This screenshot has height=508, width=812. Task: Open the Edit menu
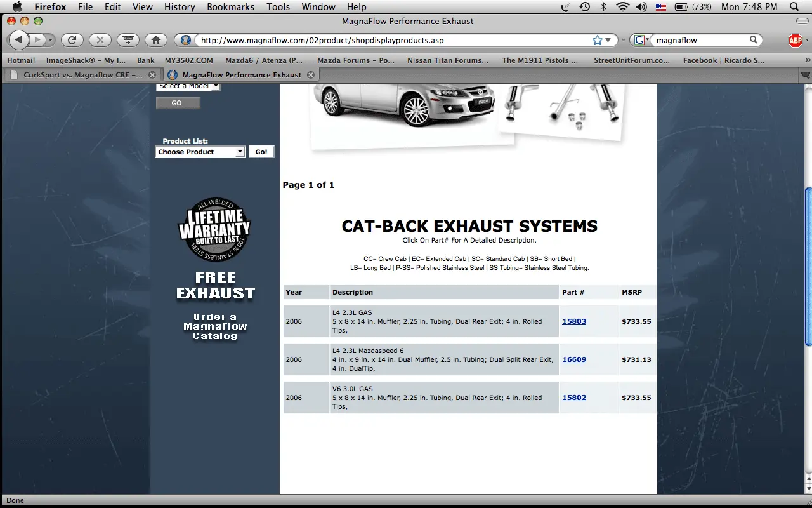[x=113, y=7]
